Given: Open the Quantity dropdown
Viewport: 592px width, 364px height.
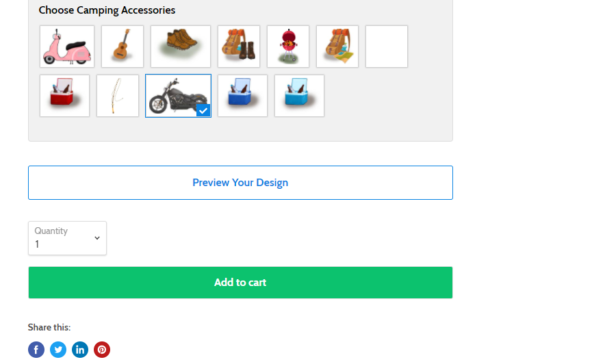Looking at the screenshot, I should pos(67,238).
